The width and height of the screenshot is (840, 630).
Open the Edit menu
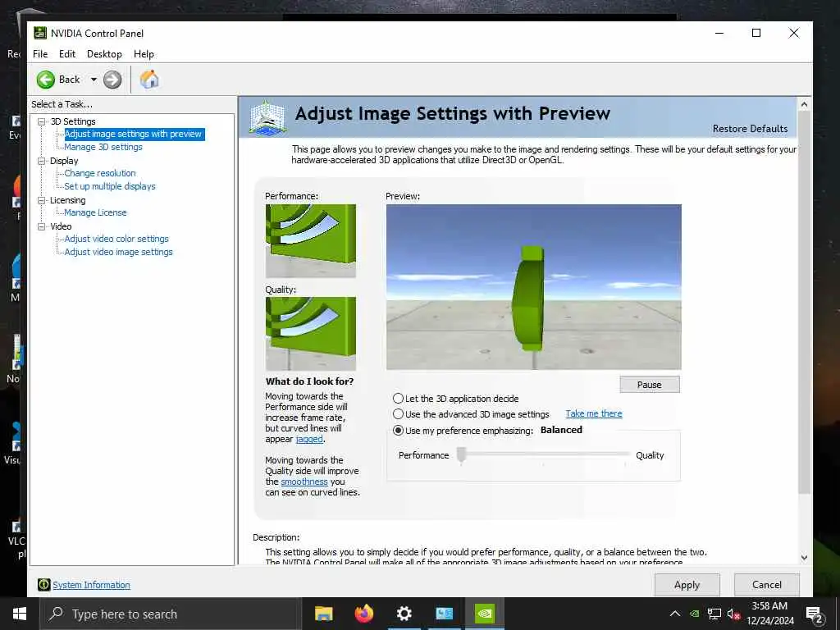(67, 54)
